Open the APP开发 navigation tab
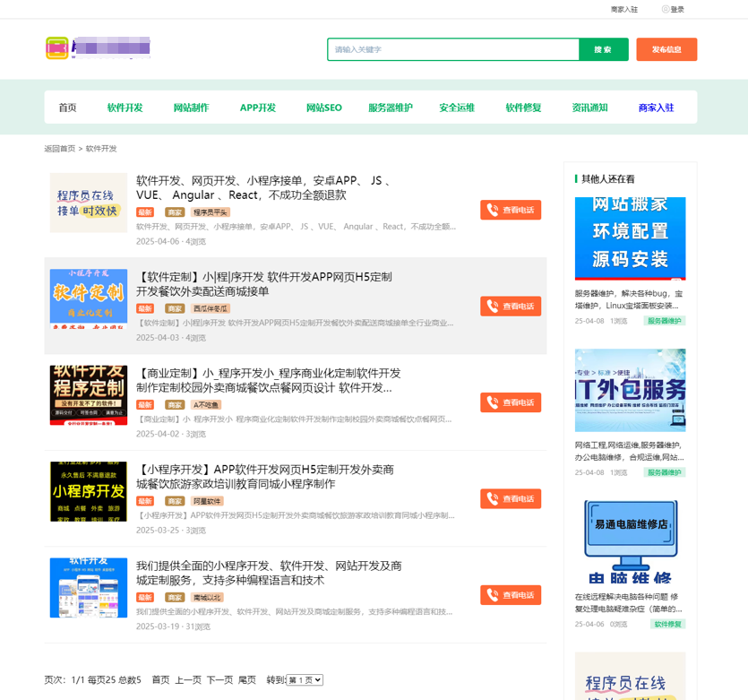The image size is (748, 700). (258, 108)
